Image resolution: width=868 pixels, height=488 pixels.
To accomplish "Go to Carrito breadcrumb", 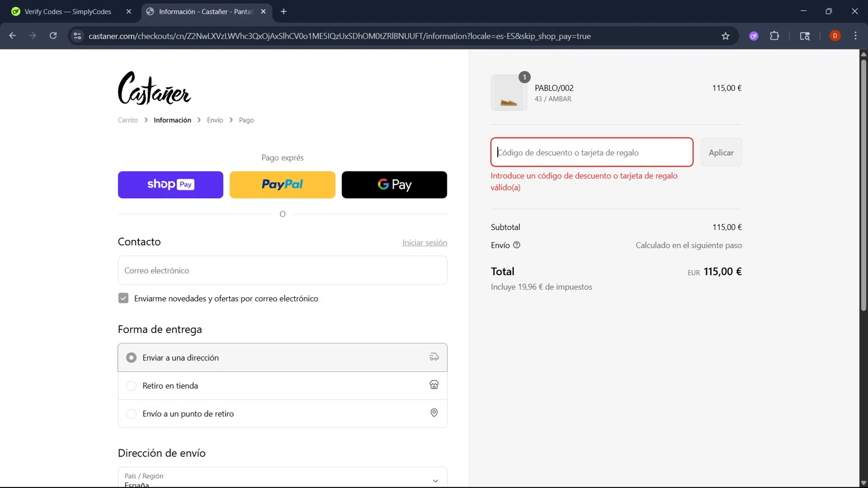I will 128,120.
